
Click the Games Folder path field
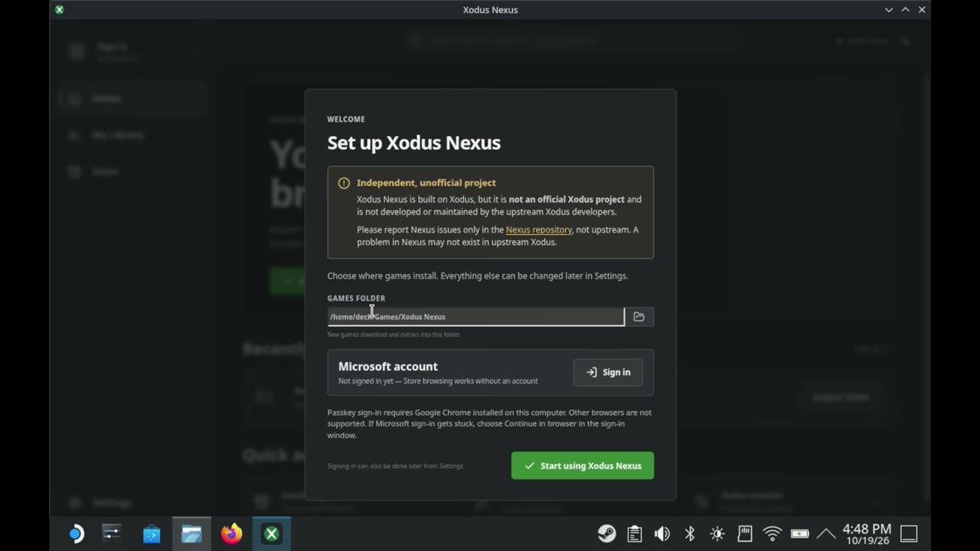point(475,317)
